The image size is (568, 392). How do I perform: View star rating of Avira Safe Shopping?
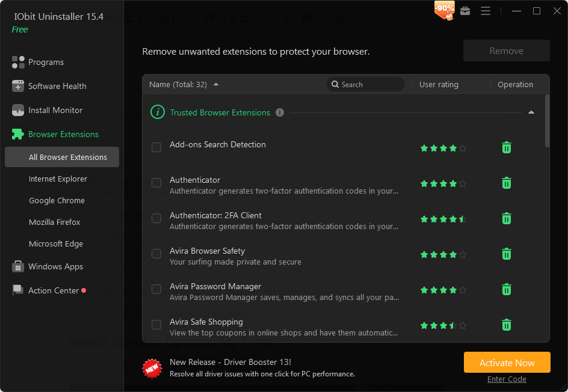[443, 325]
